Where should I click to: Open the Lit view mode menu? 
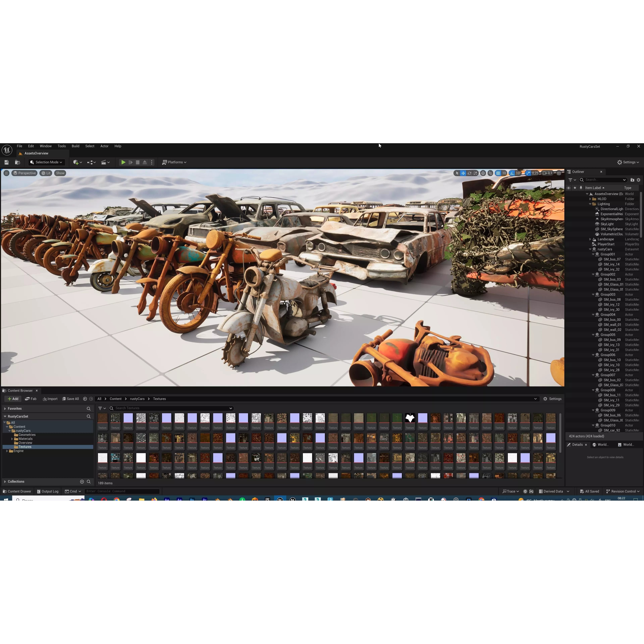(46, 173)
